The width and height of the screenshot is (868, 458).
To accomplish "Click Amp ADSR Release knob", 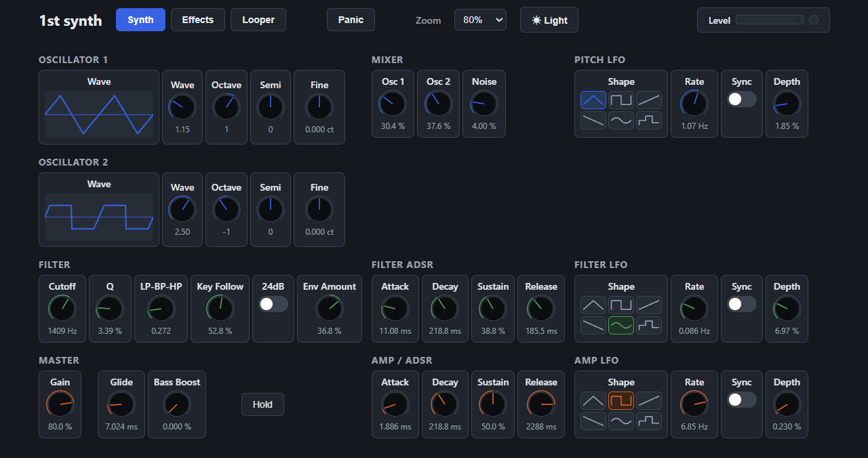I will [541, 404].
